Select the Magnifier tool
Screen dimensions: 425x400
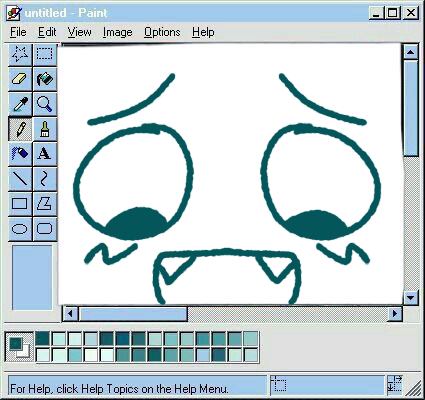45,104
